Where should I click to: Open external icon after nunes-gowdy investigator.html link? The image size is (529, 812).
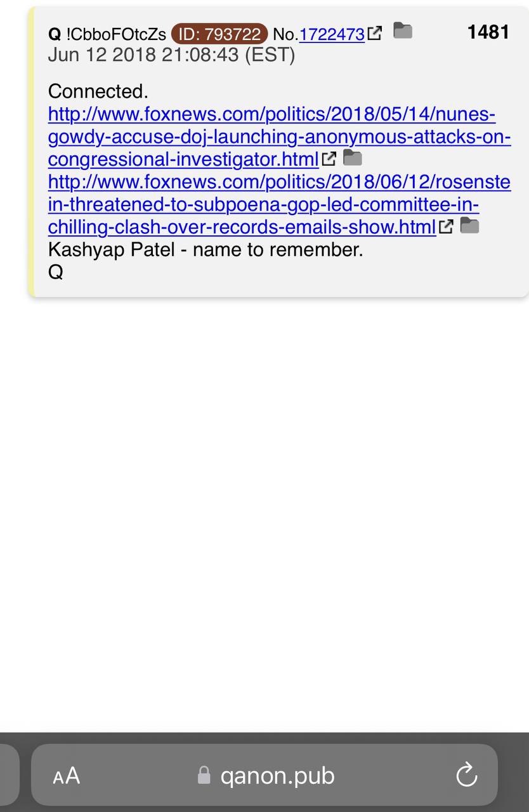pos(329,159)
